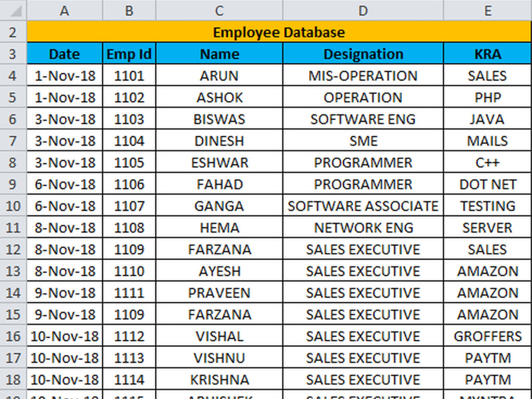Click the Emp Id header cell

click(129, 54)
